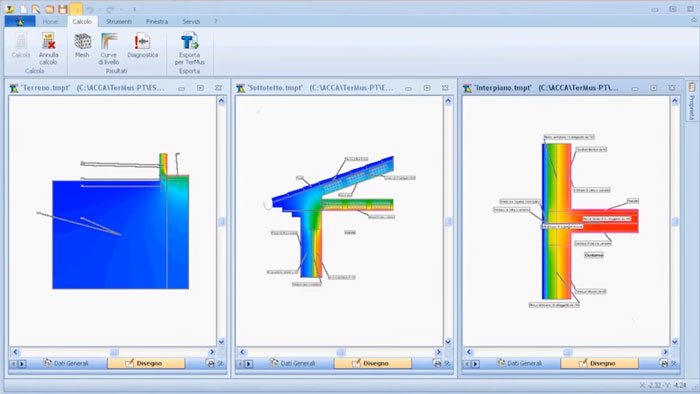Click Terreno window vertical scrollbar down arrow
This screenshot has width=700, height=394.
(x=221, y=342)
